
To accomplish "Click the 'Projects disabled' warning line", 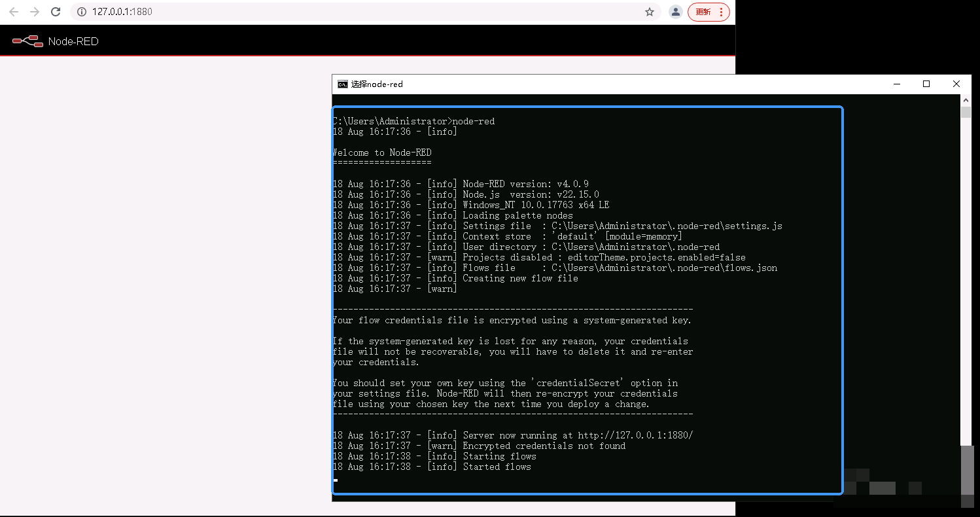I will 539,257.
